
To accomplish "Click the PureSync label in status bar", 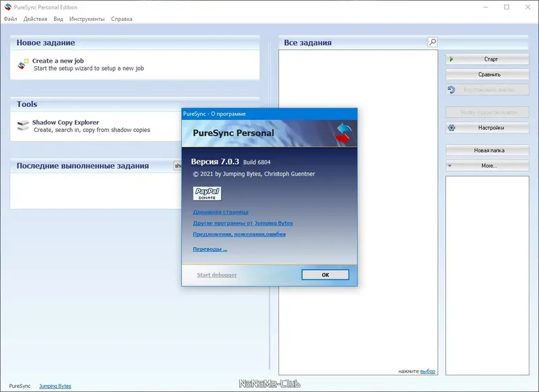I will click(x=20, y=386).
